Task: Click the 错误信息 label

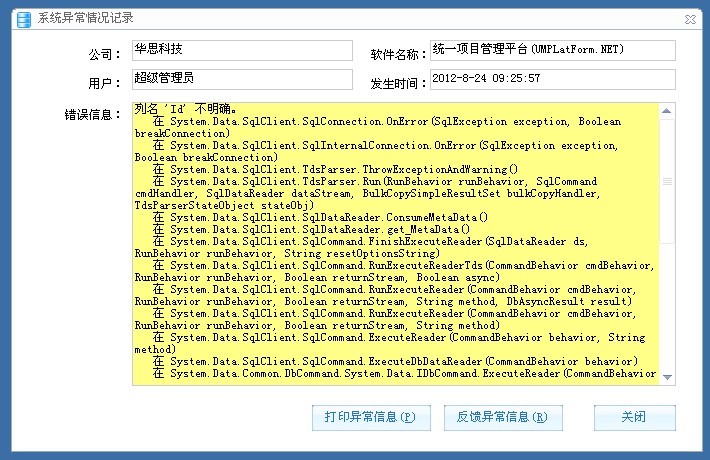Action: (x=92, y=115)
